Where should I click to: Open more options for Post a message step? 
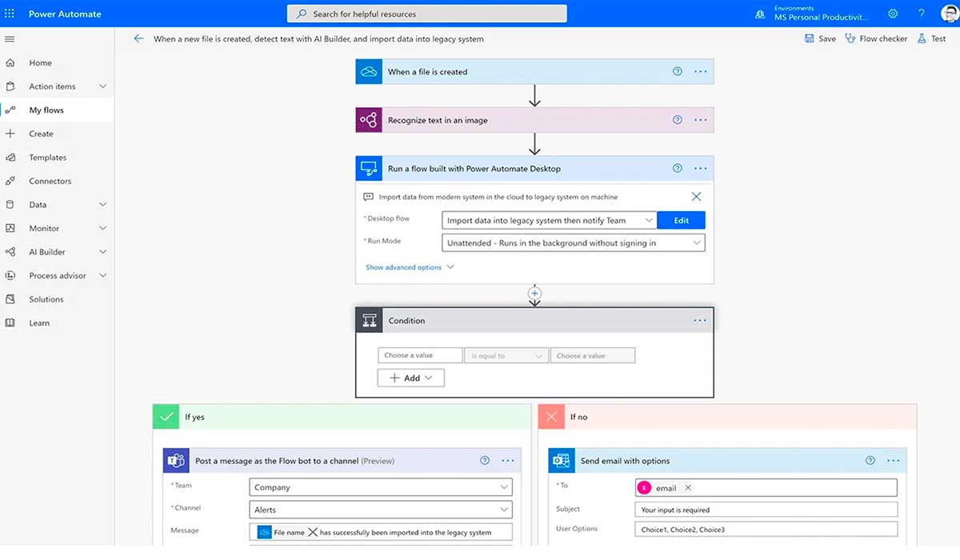tap(508, 461)
